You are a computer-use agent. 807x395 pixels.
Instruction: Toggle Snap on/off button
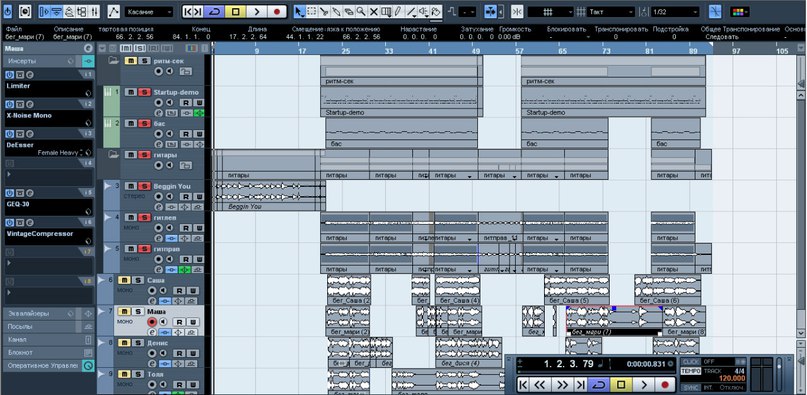pyautogui.click(x=517, y=11)
